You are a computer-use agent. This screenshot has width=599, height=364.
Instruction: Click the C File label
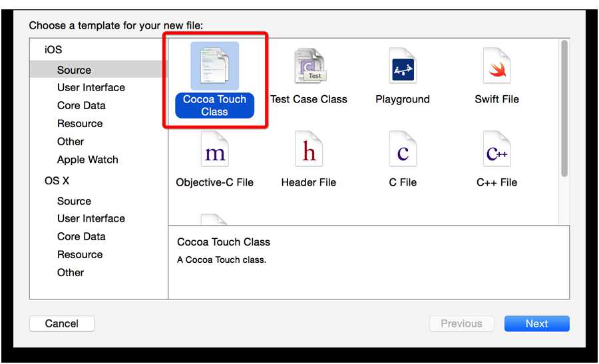point(403,182)
